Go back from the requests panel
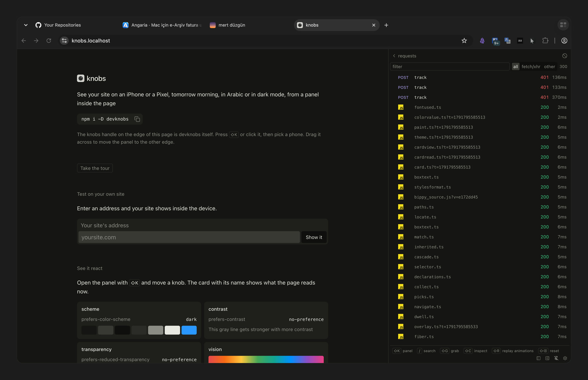Image resolution: width=588 pixels, height=380 pixels. (394, 56)
